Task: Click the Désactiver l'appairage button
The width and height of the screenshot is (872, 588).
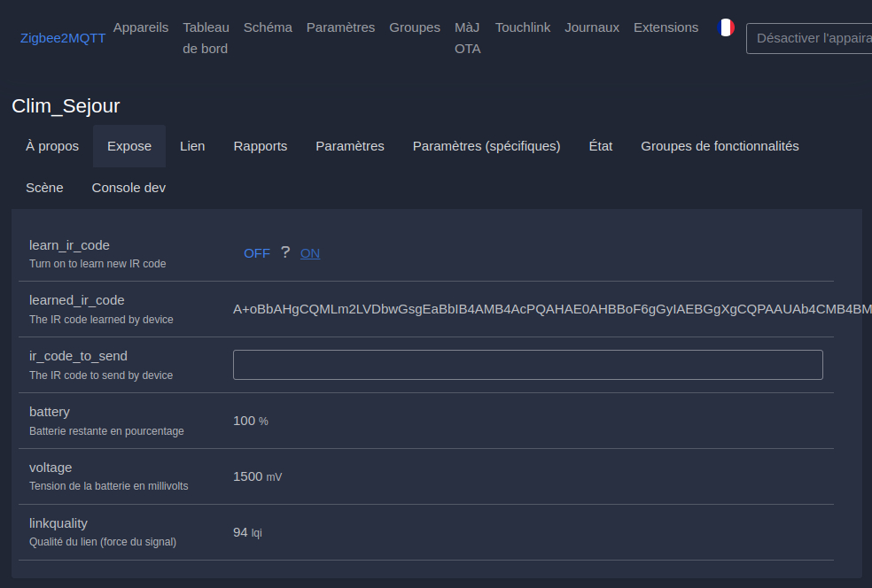Action: pyautogui.click(x=811, y=38)
